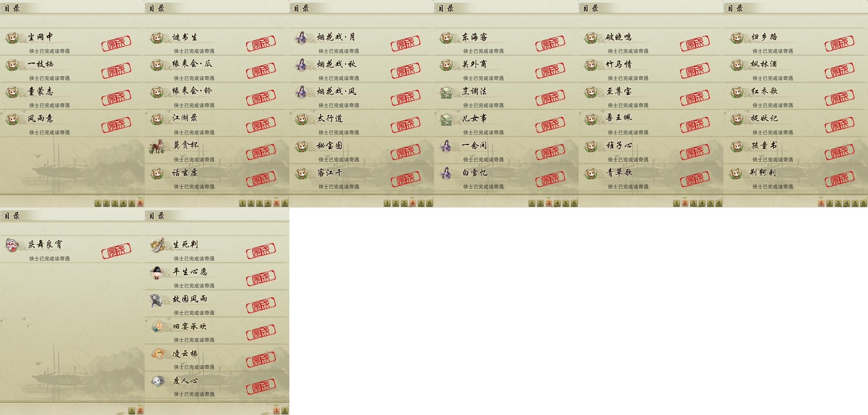Viewport: 868px width, 415px height.
Task: Select the thumbs-up icon beside 旧宴承欢
Action: coord(158,326)
